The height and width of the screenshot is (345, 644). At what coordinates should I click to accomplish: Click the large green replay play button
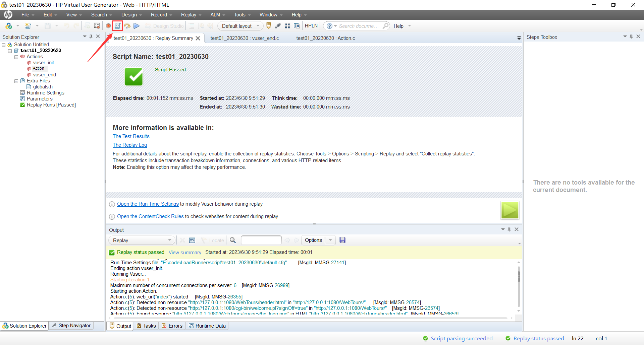(x=510, y=210)
